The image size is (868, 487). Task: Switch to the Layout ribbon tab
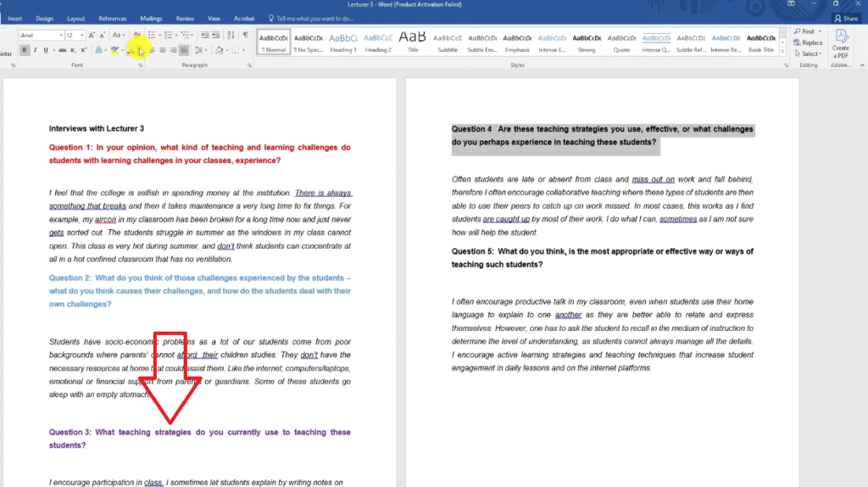coord(75,18)
